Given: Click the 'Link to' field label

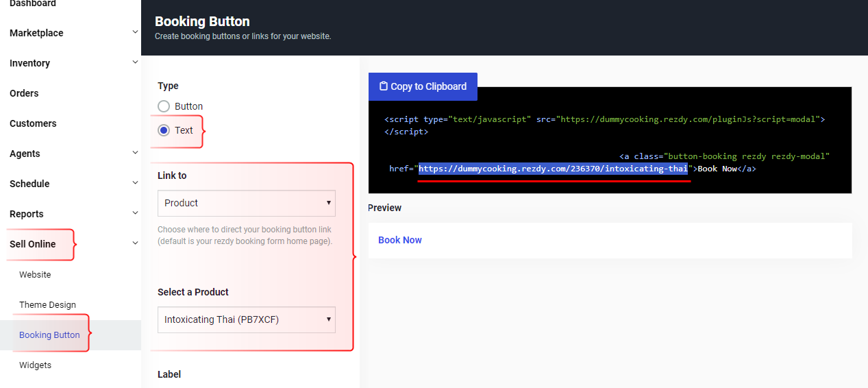Looking at the screenshot, I should coord(172,175).
